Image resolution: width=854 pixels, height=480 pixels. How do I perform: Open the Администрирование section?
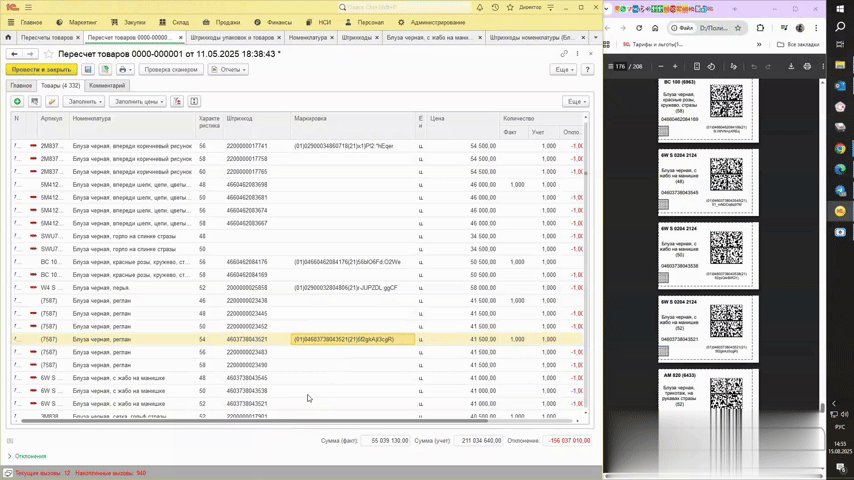click(x=431, y=22)
